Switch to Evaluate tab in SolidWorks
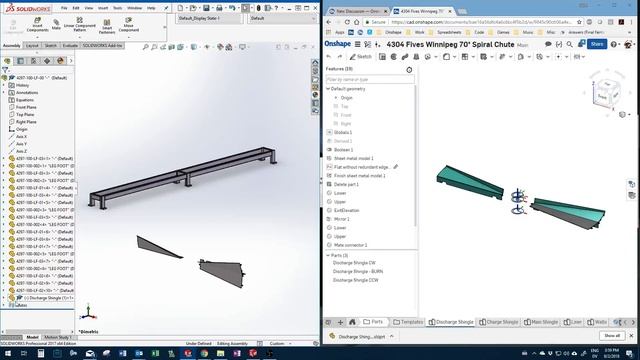640x360 pixels. coord(70,46)
